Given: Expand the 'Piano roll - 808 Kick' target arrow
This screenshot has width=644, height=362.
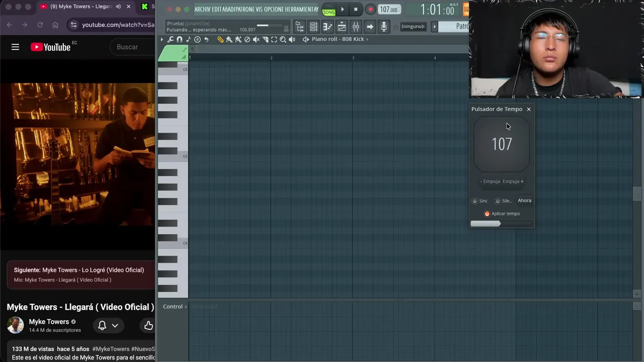Looking at the screenshot, I should pos(367,39).
